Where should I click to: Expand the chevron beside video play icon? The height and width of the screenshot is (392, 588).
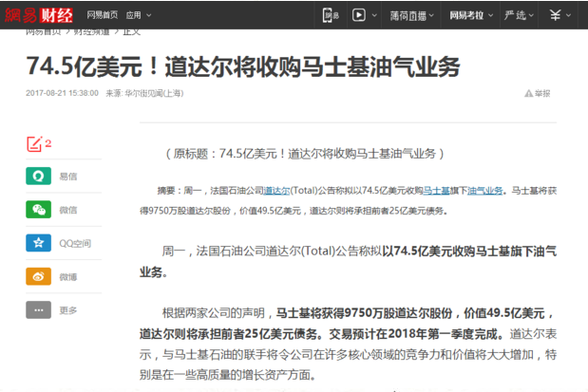point(374,15)
